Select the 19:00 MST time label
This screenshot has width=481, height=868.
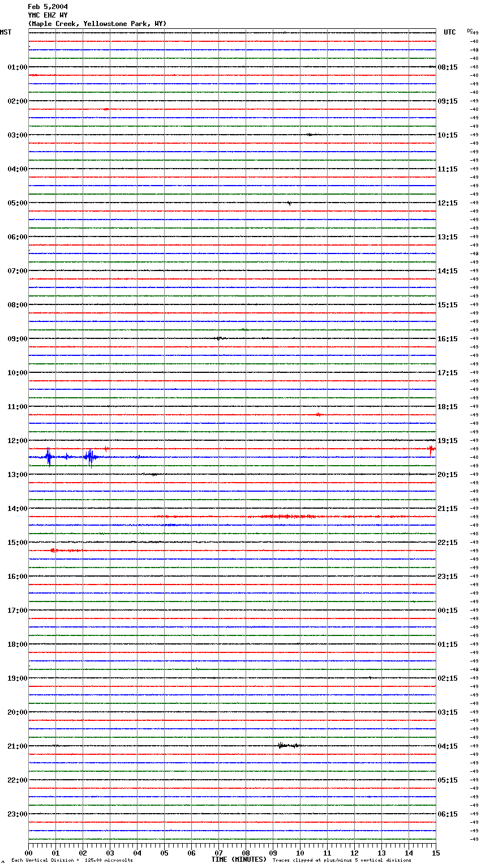tap(18, 678)
